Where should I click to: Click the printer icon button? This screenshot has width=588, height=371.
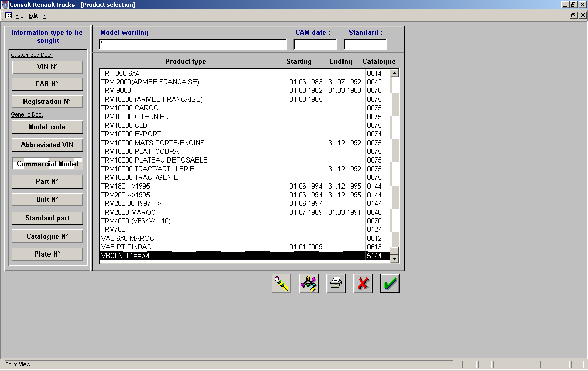[x=336, y=284]
